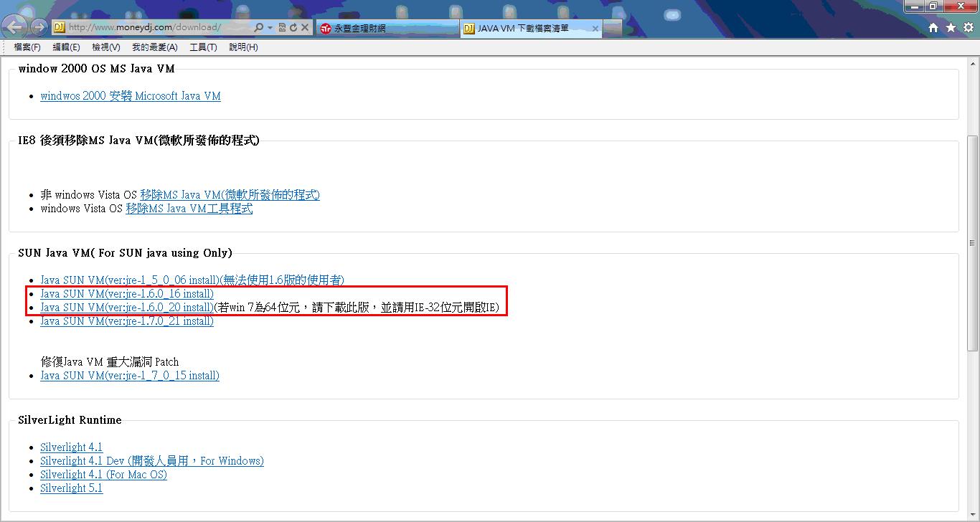Image resolution: width=980 pixels, height=522 pixels.
Task: Open the Silverlight 4.1 link
Action: point(71,447)
